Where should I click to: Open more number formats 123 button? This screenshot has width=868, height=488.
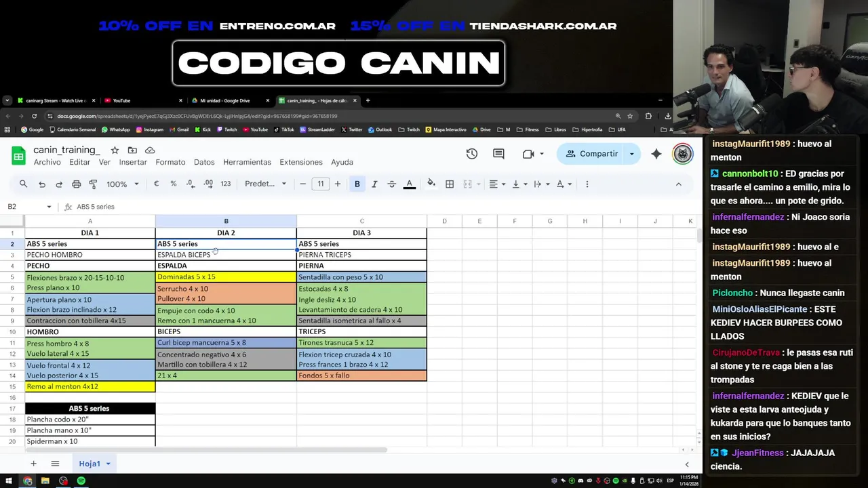(226, 184)
